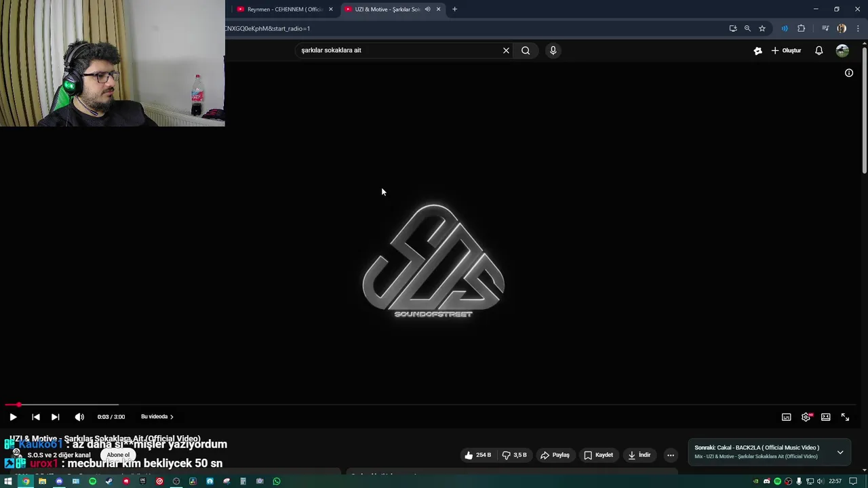
Task: Open the Chrome profile avatar
Action: [x=842, y=28]
